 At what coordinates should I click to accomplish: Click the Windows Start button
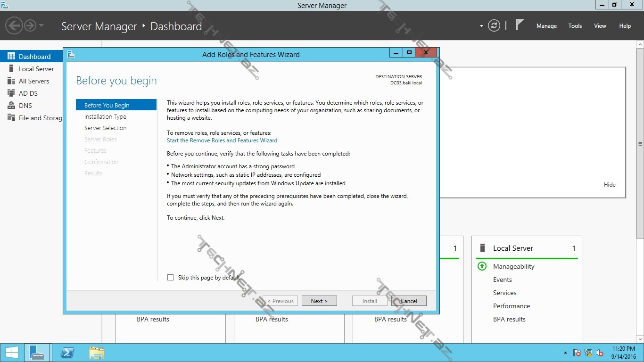click(11, 353)
